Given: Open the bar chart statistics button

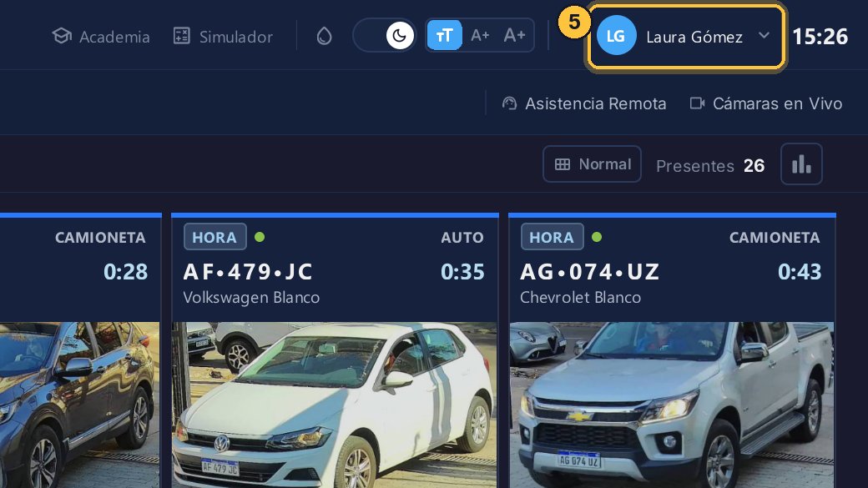Looking at the screenshot, I should point(801,164).
